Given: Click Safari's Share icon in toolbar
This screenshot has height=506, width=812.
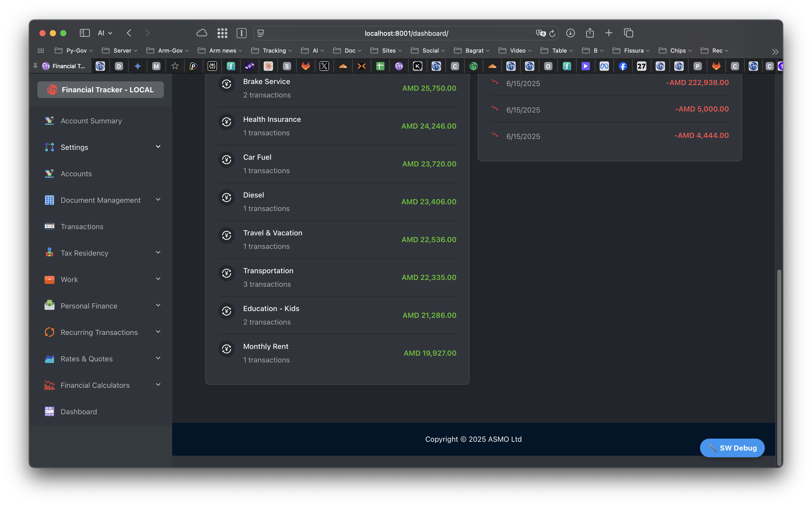Looking at the screenshot, I should coord(590,33).
